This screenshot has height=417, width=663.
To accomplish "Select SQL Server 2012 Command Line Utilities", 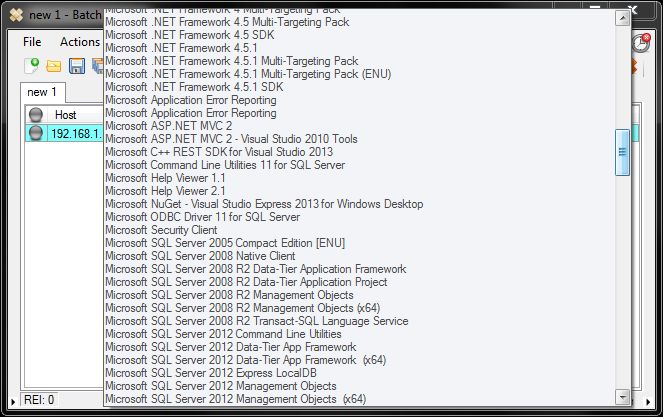I will (x=223, y=335).
